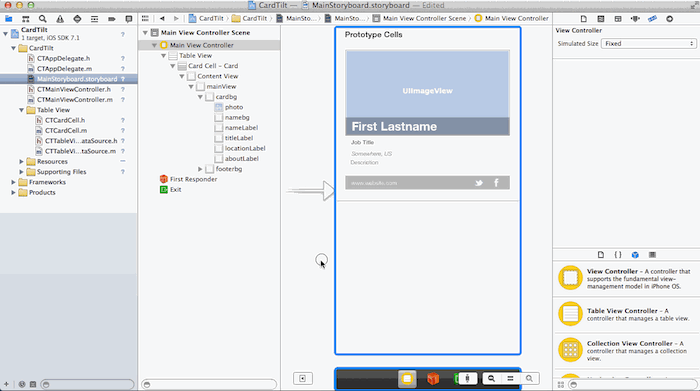
Task: Collapse the CardTilt group folder
Action: click(13, 48)
